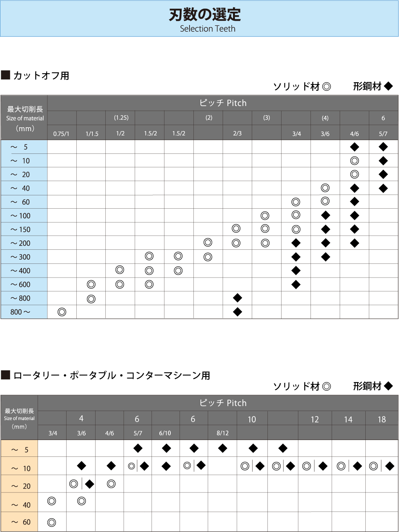Screen dimensions: 399x532
Task: Click the double circle in the ～800 row
Action: (x=91, y=299)
